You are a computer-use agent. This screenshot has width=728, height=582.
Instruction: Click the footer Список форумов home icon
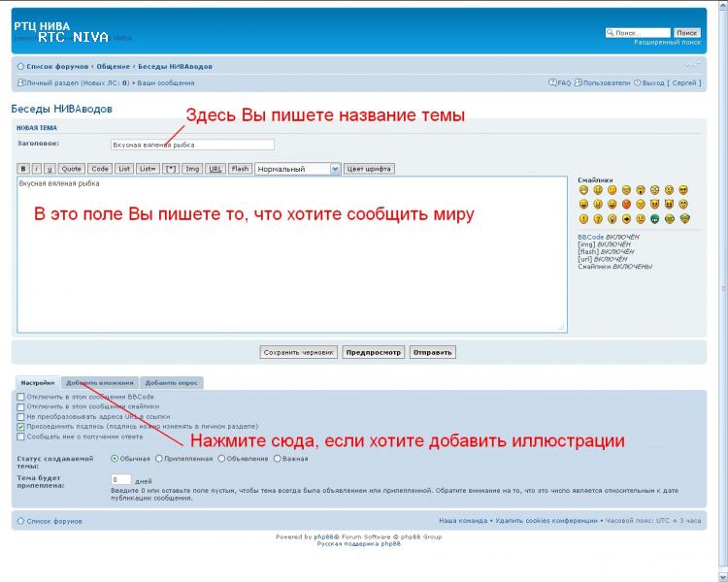pyautogui.click(x=20, y=521)
